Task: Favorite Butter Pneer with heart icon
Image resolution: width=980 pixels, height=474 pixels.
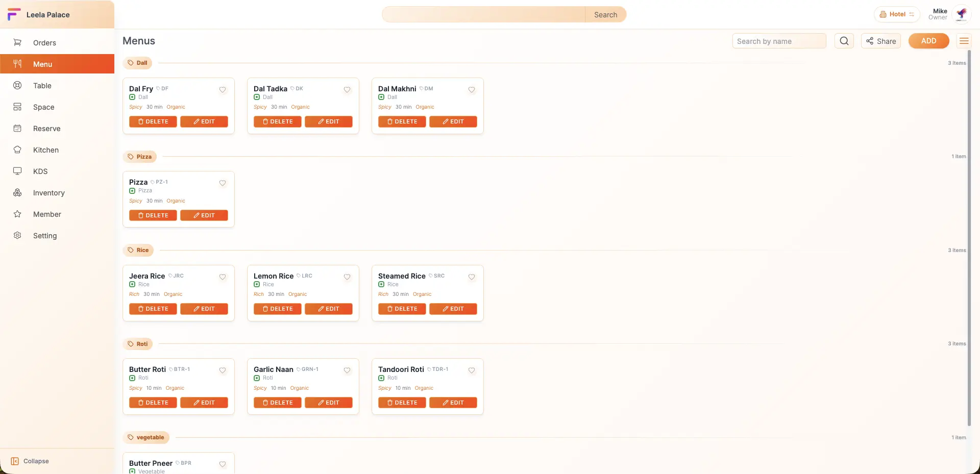Action: click(x=223, y=464)
